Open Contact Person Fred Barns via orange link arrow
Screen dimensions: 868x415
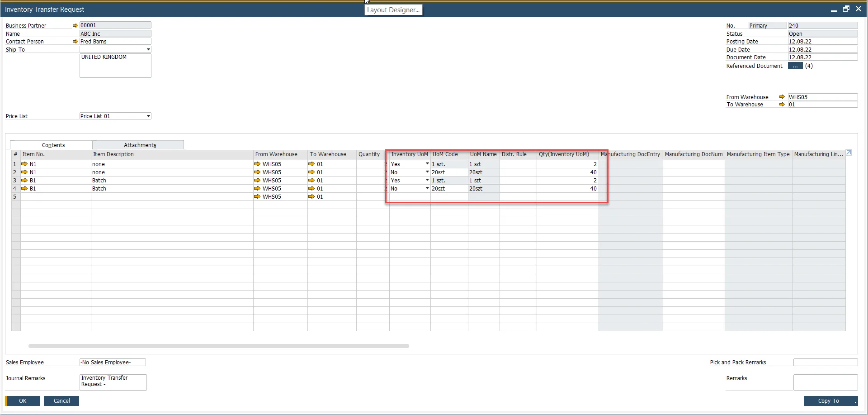[x=75, y=41]
